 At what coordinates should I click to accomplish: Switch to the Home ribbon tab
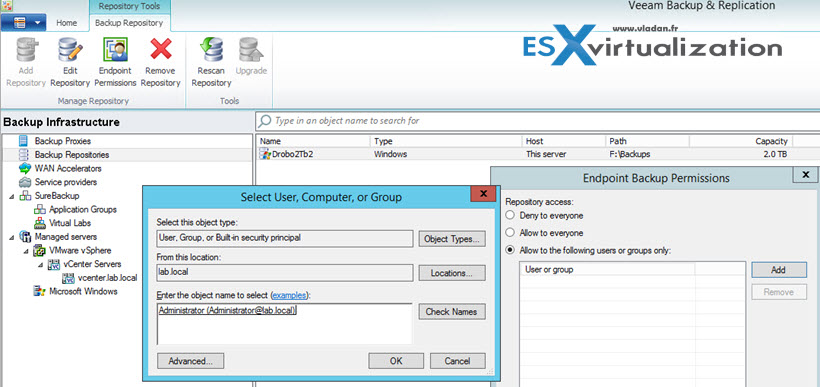[67, 23]
